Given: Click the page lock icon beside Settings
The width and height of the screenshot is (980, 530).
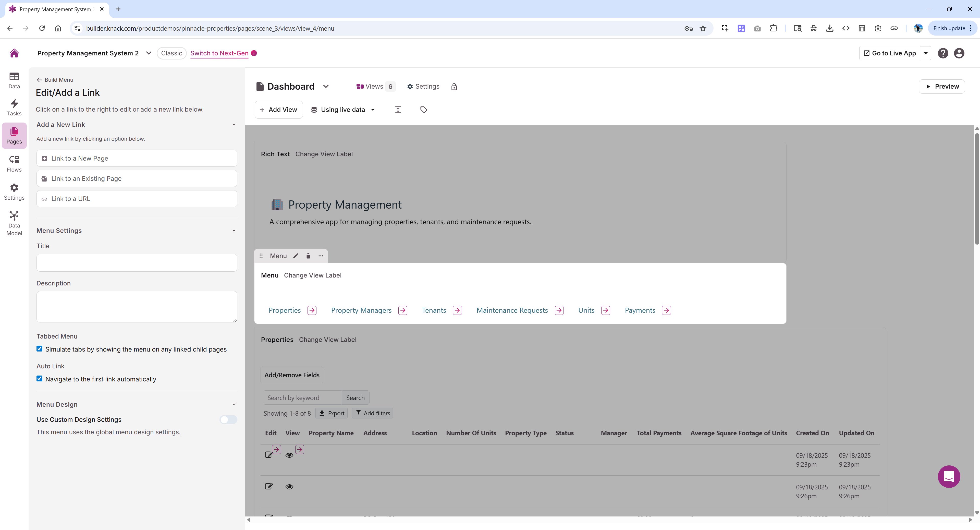Looking at the screenshot, I should click(x=454, y=87).
